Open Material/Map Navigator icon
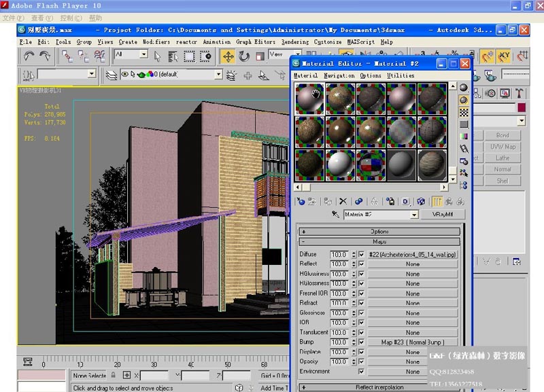The height and width of the screenshot is (392, 544). click(464, 185)
